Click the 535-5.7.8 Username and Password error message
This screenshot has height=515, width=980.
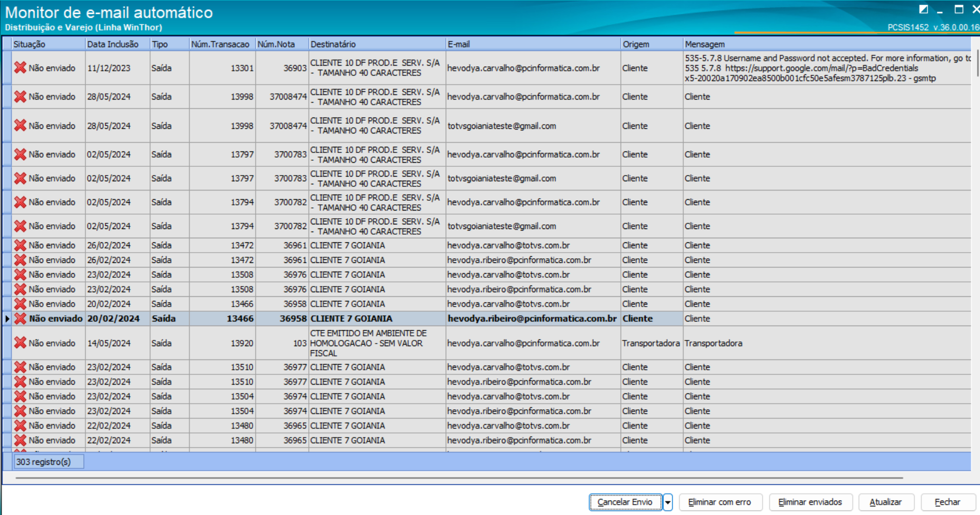(x=827, y=68)
